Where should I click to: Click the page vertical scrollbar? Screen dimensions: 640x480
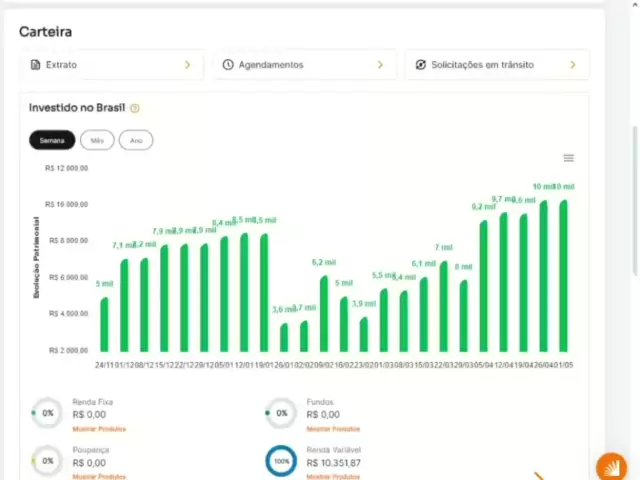[634, 200]
